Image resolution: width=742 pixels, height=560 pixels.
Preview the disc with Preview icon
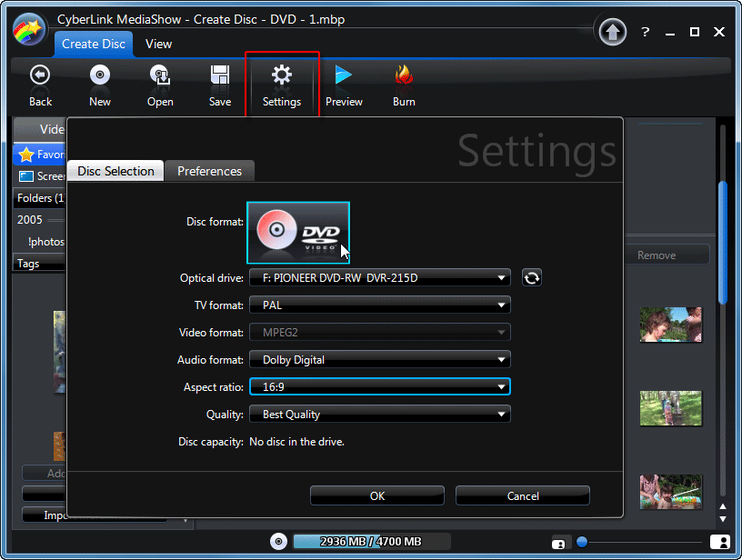344,85
